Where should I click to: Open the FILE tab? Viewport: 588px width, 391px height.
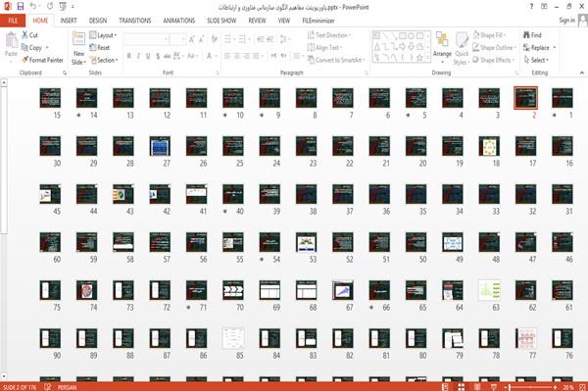13,21
